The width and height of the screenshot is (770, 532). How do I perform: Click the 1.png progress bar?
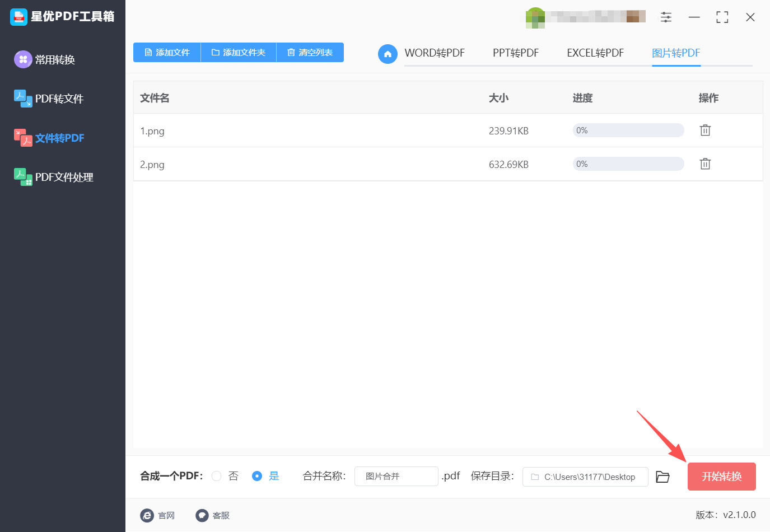coord(628,130)
